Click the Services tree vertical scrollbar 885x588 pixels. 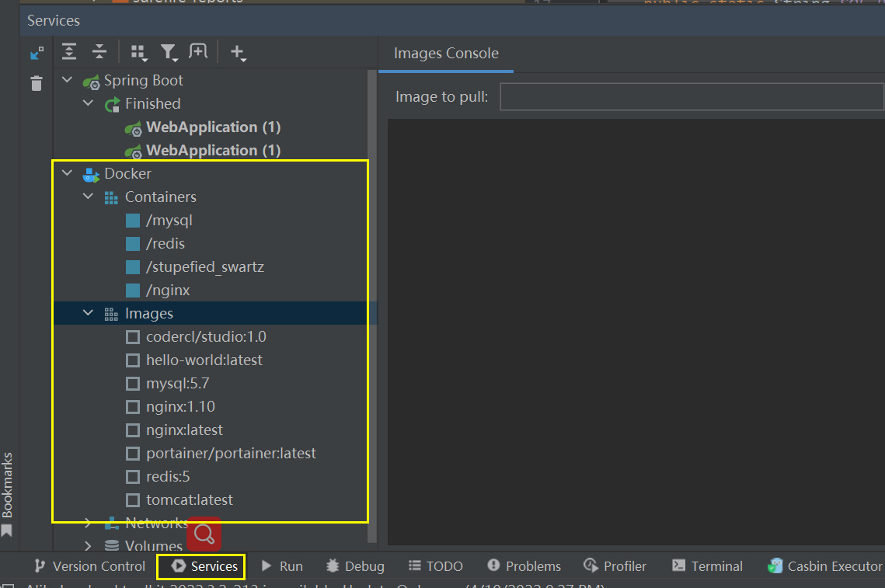[x=372, y=304]
